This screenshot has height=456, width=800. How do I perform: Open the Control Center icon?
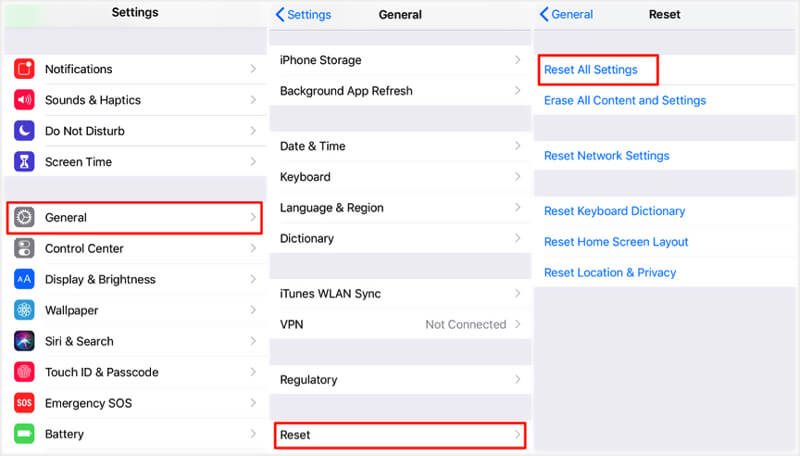25,248
